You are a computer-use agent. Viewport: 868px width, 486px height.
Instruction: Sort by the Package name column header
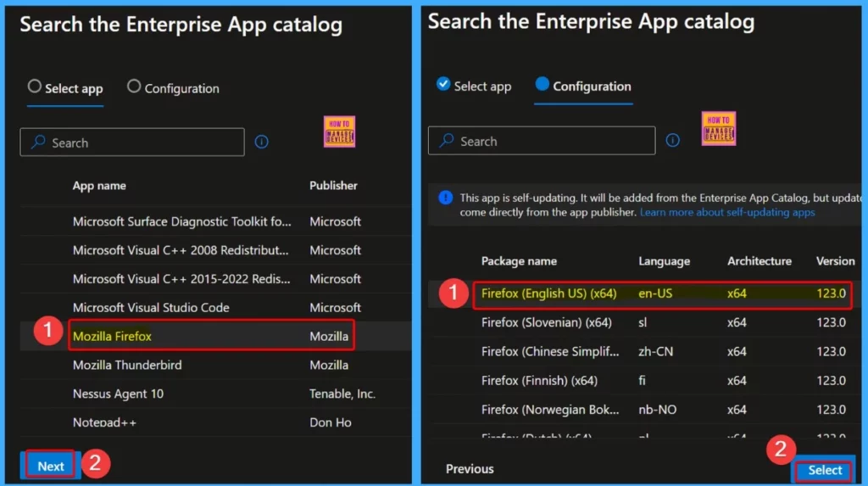pyautogui.click(x=519, y=261)
